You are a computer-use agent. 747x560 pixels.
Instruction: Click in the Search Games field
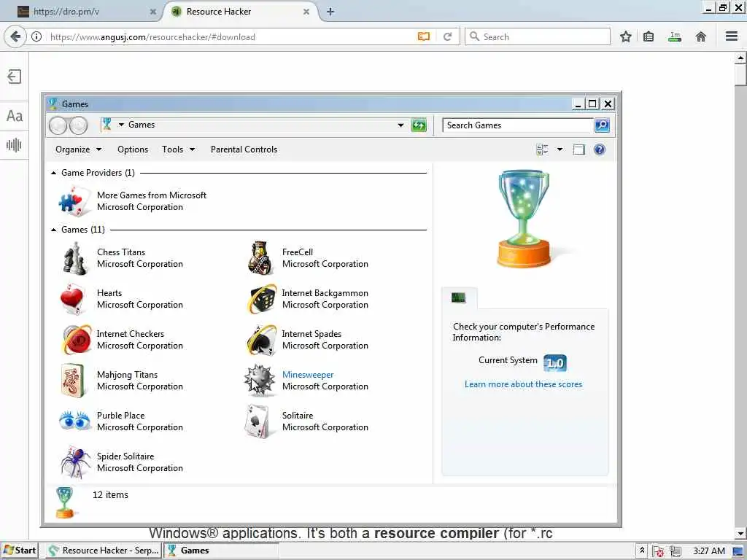click(x=517, y=125)
